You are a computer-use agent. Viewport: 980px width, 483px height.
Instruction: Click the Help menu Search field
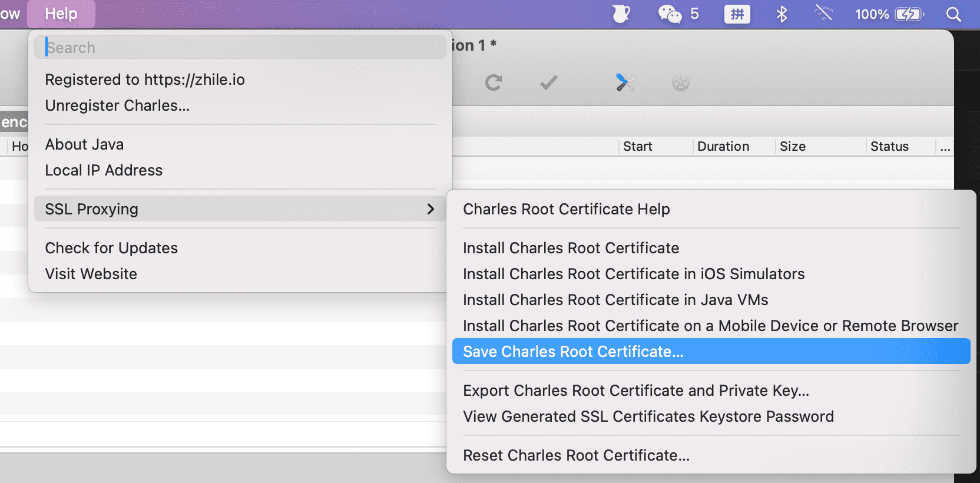(x=240, y=48)
